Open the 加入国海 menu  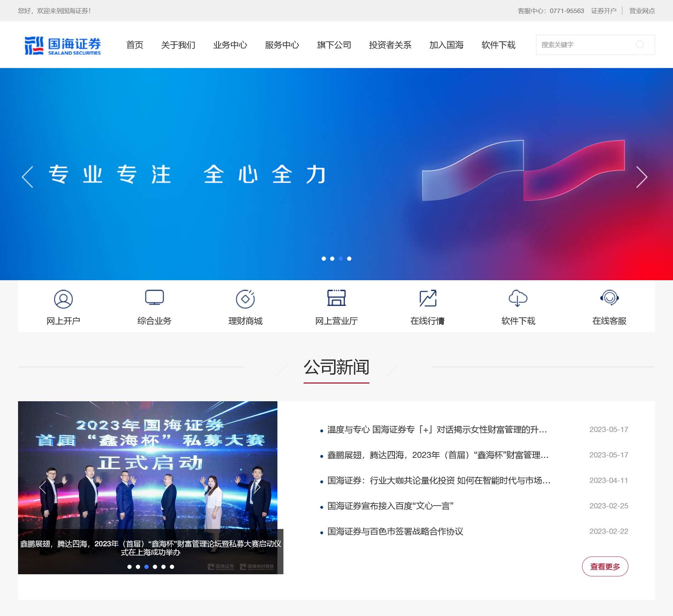click(x=447, y=45)
